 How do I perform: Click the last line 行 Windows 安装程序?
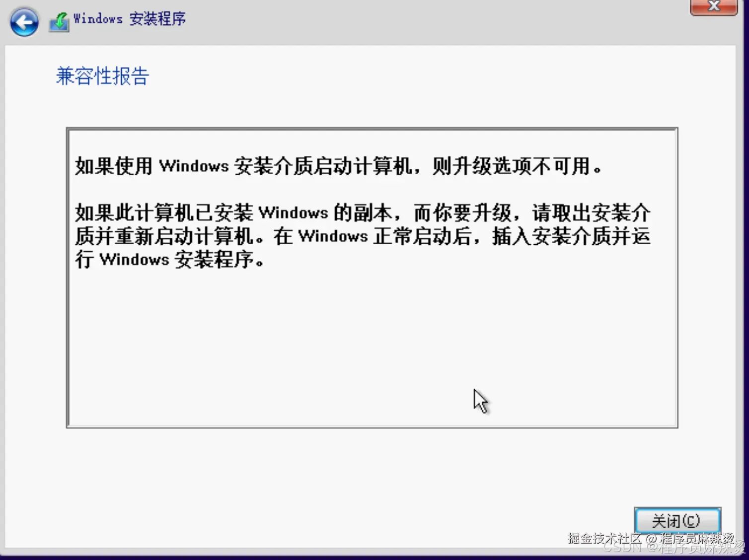tap(169, 260)
